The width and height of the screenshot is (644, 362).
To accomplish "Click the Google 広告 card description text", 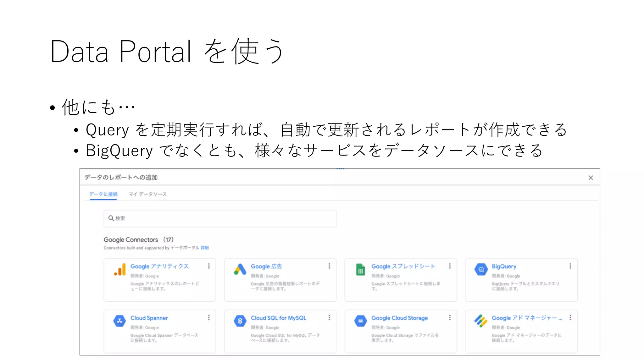I will click(x=285, y=286).
